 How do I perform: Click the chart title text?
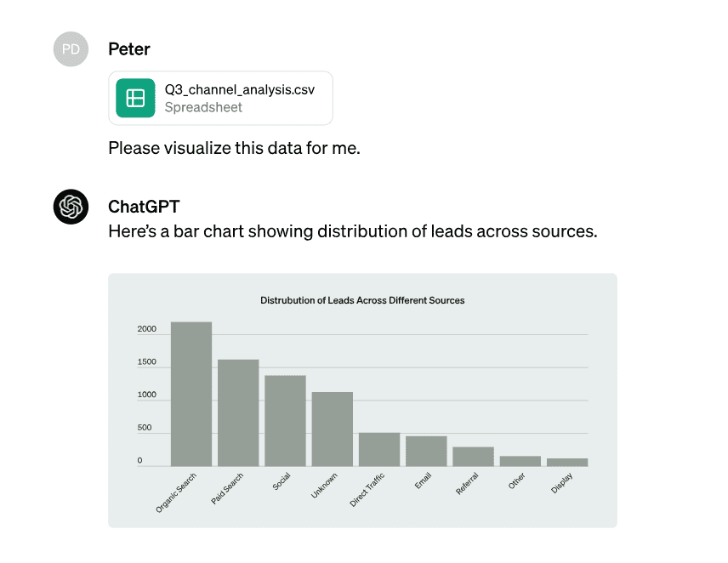coord(362,300)
